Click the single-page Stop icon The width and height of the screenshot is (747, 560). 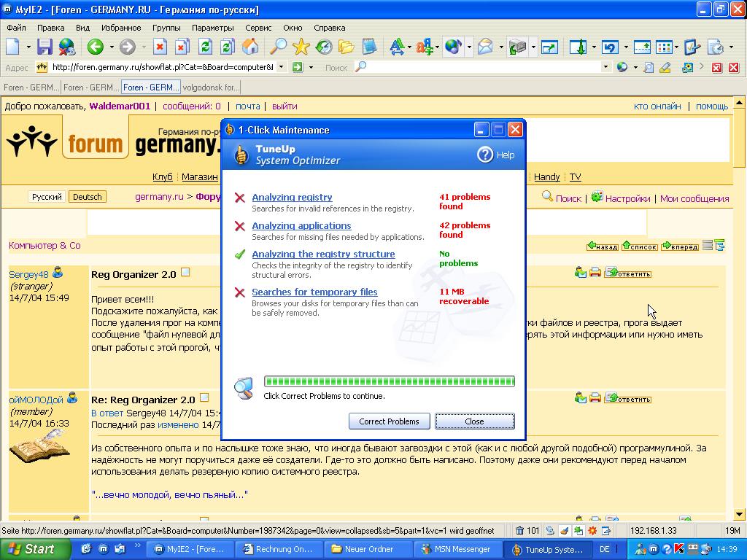(x=160, y=47)
